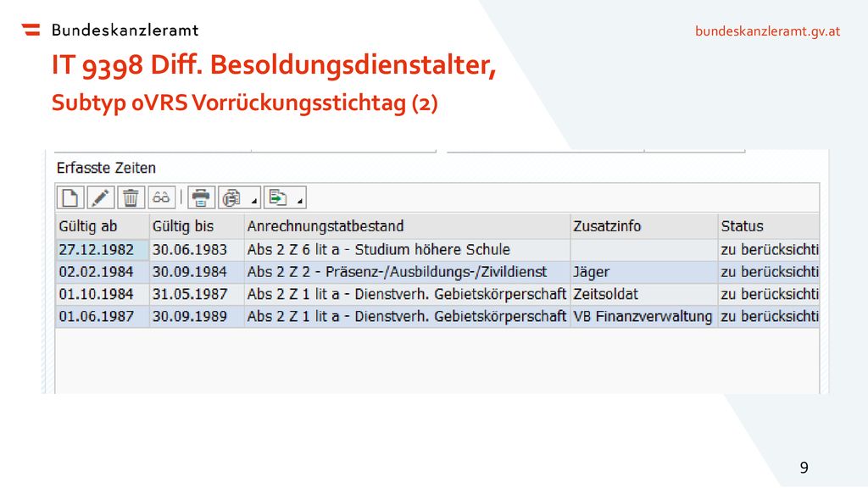Click the pencil edit icon

click(x=100, y=197)
